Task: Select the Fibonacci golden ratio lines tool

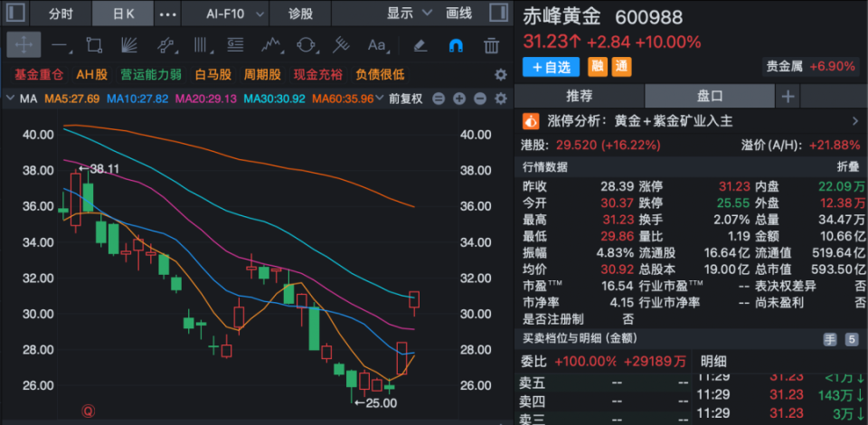Action: (236, 45)
